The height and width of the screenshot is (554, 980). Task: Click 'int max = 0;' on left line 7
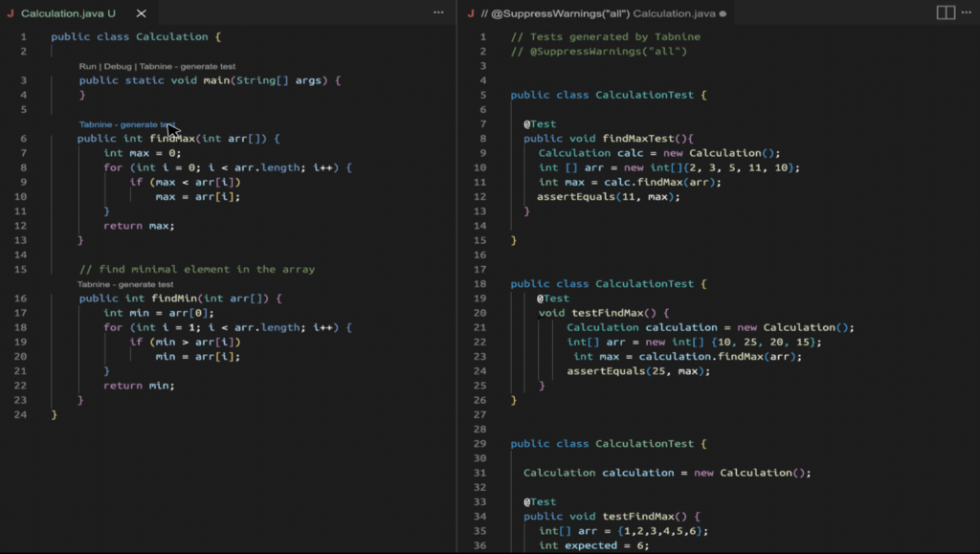point(143,153)
